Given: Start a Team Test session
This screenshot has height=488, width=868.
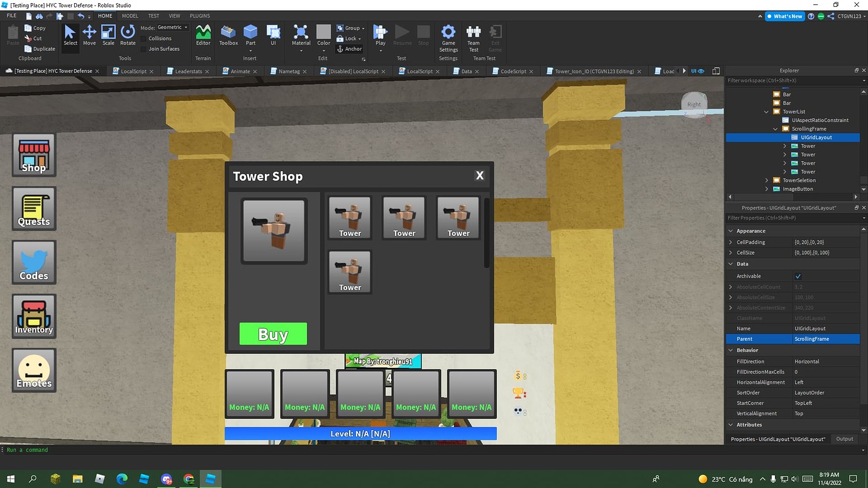Looking at the screenshot, I should [x=473, y=38].
